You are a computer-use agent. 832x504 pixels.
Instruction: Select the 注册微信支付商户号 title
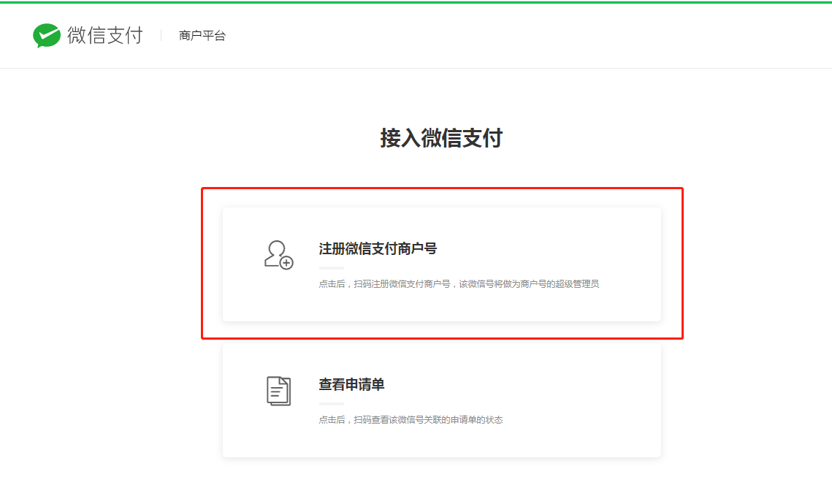[x=378, y=248]
